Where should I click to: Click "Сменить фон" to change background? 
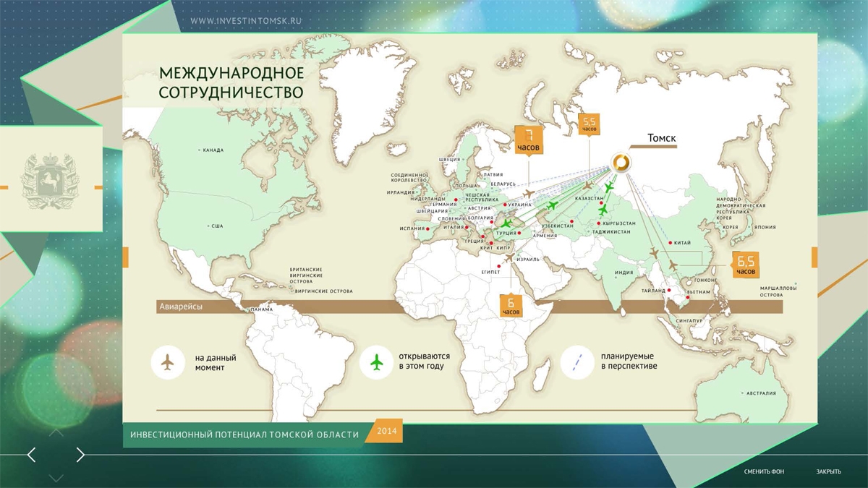[x=764, y=472]
